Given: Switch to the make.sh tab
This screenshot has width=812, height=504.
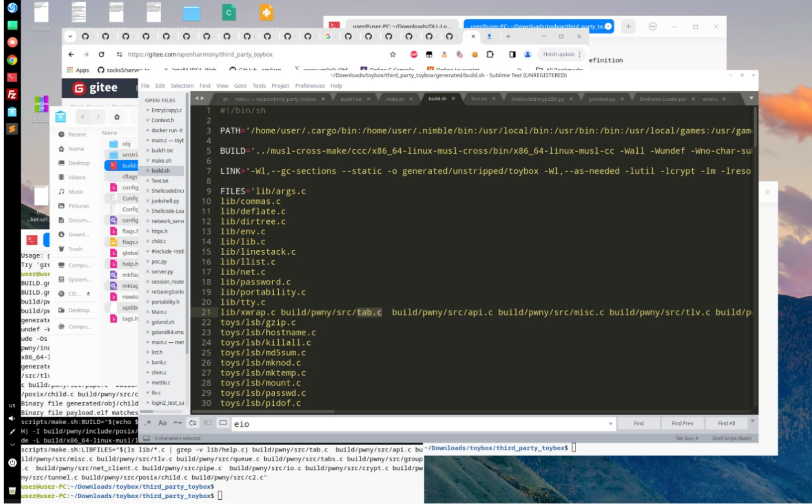Looking at the screenshot, I should tap(395, 99).
